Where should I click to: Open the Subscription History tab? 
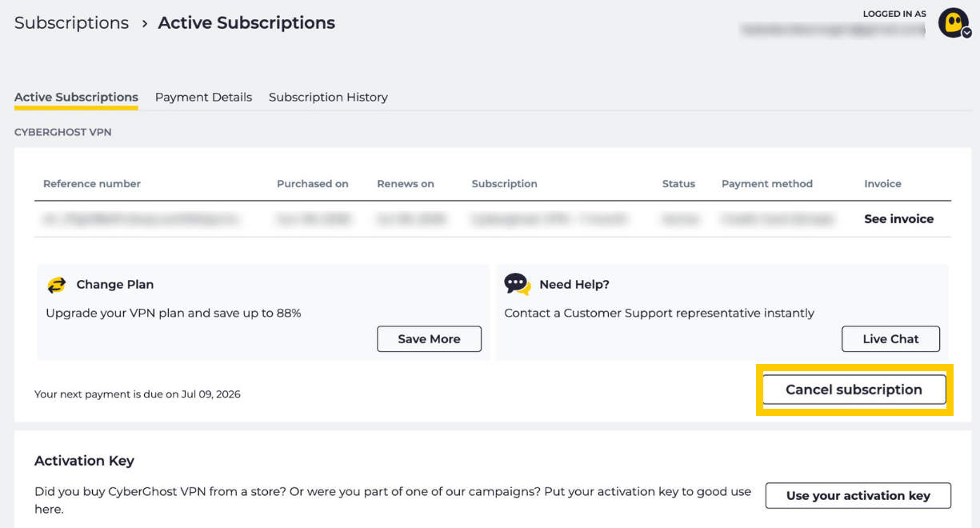tap(328, 97)
